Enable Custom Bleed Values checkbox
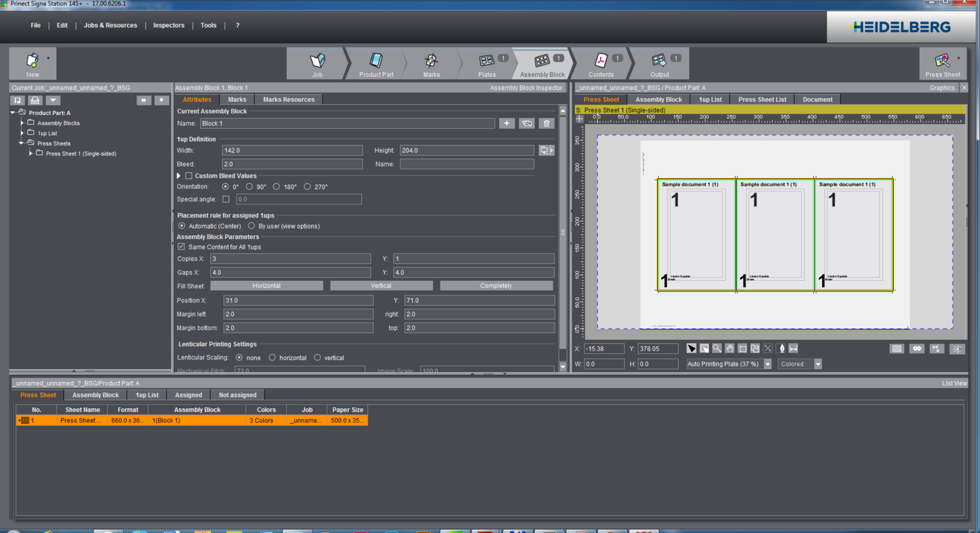Screen dimensions: 980x533 189,176
